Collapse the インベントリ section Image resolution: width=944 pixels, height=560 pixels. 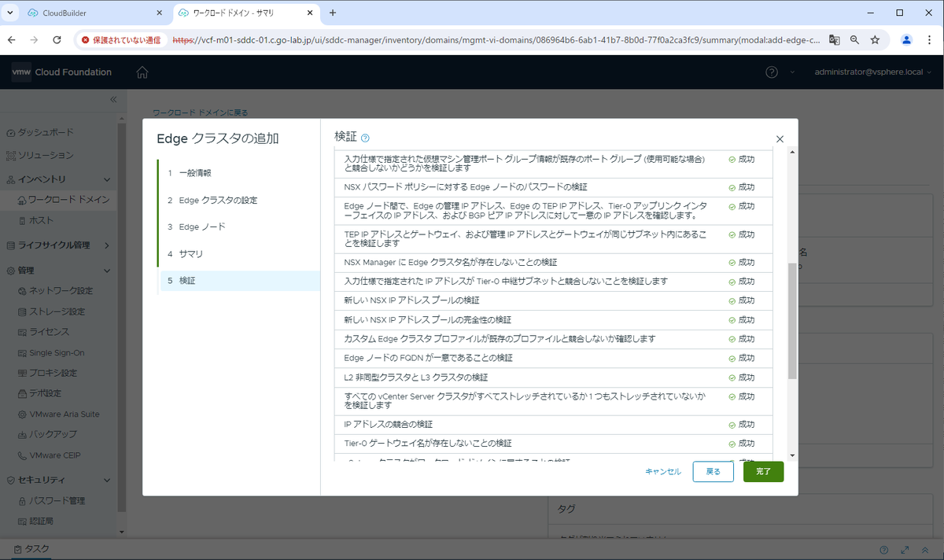pos(107,179)
